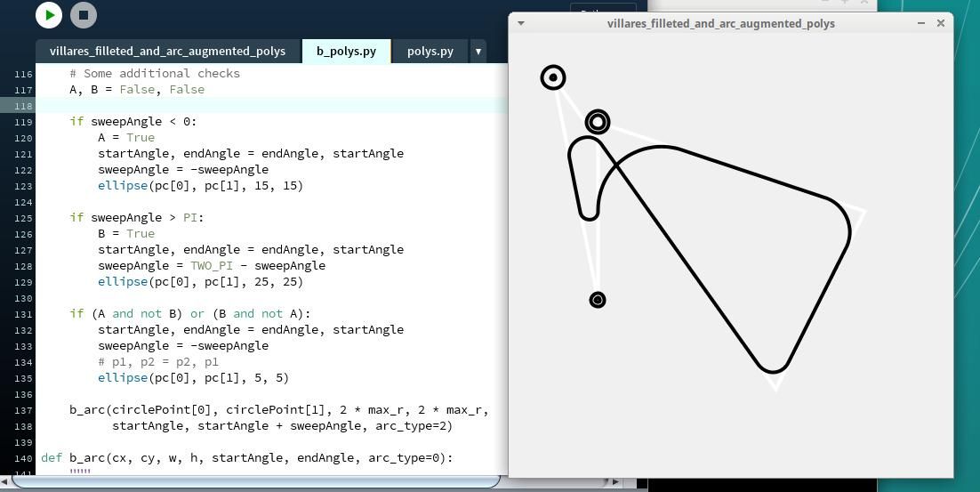Click the double-ring circle marker in sketch
This screenshot has height=492, width=980.
tap(598, 122)
